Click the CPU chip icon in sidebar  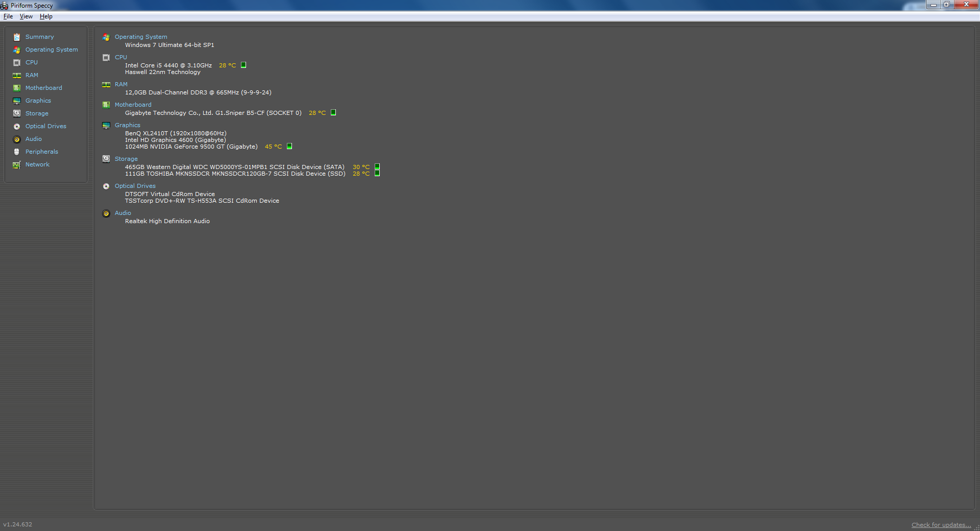[17, 63]
